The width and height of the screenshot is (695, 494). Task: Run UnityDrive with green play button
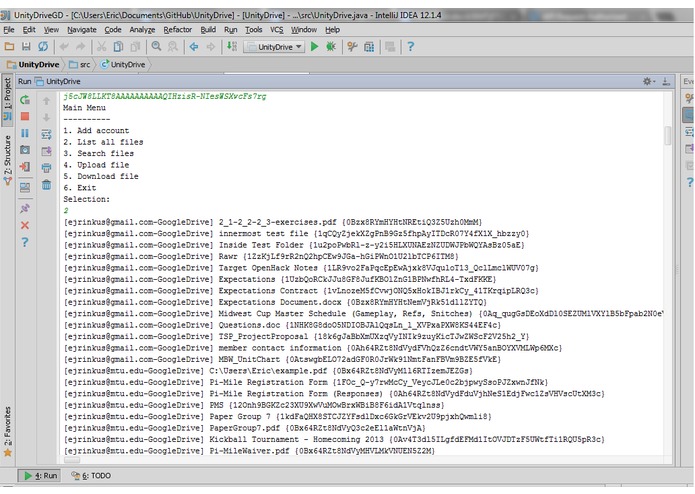coord(314,46)
